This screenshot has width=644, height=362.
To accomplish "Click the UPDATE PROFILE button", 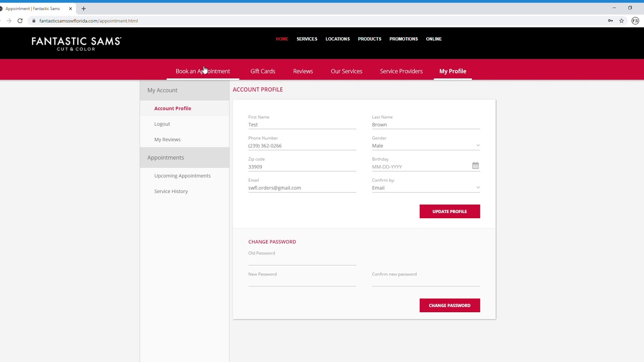I will (x=450, y=212).
